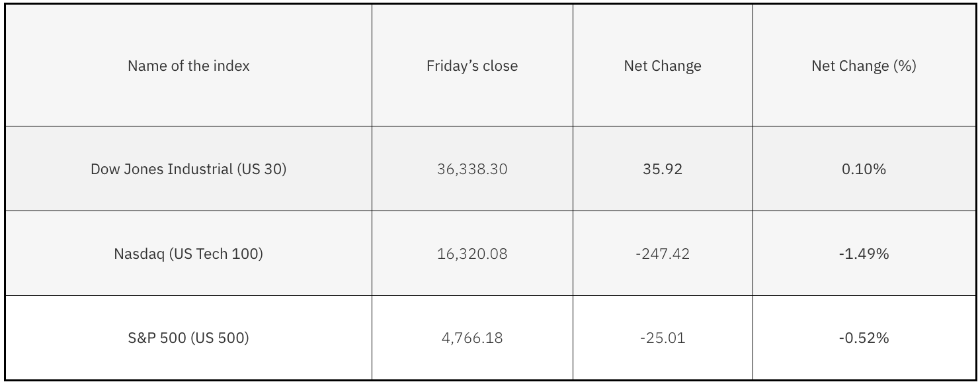Click the Nasdaq net change -247.42
The height and width of the screenshot is (384, 980).
pos(663,254)
